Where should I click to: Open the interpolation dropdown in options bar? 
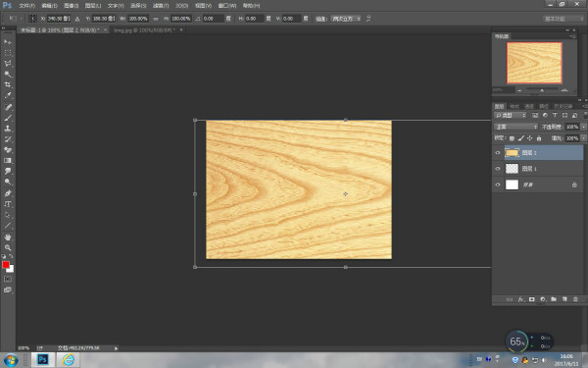346,19
